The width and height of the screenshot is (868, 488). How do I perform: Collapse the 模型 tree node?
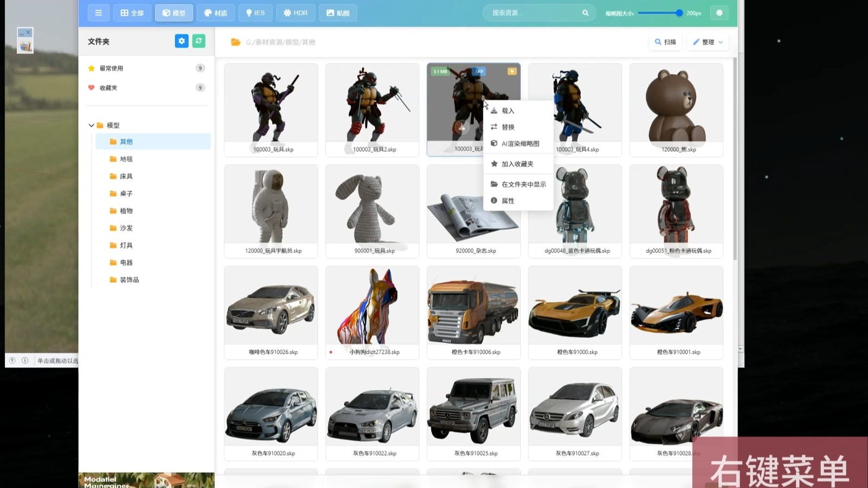92,125
